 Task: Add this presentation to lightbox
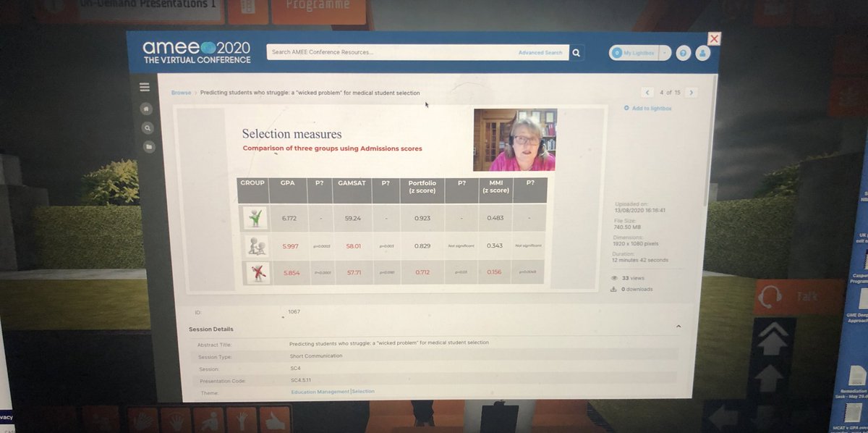click(x=648, y=107)
